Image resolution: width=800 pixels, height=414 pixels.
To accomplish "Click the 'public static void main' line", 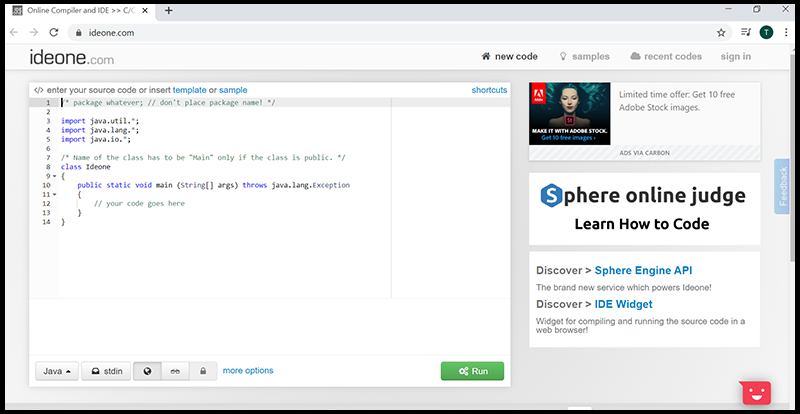I will tap(213, 185).
